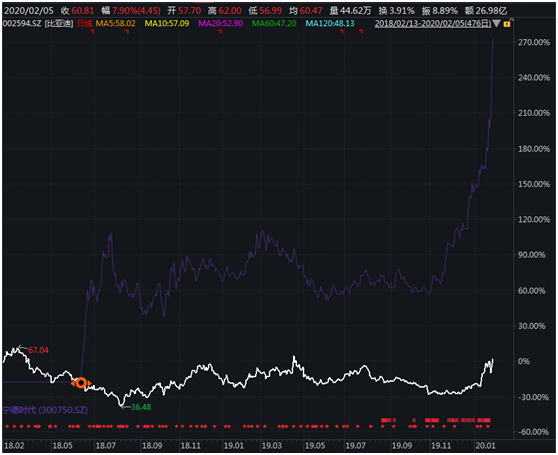Click the 210.00% y-axis label
The height and width of the screenshot is (455, 558).
[534, 113]
